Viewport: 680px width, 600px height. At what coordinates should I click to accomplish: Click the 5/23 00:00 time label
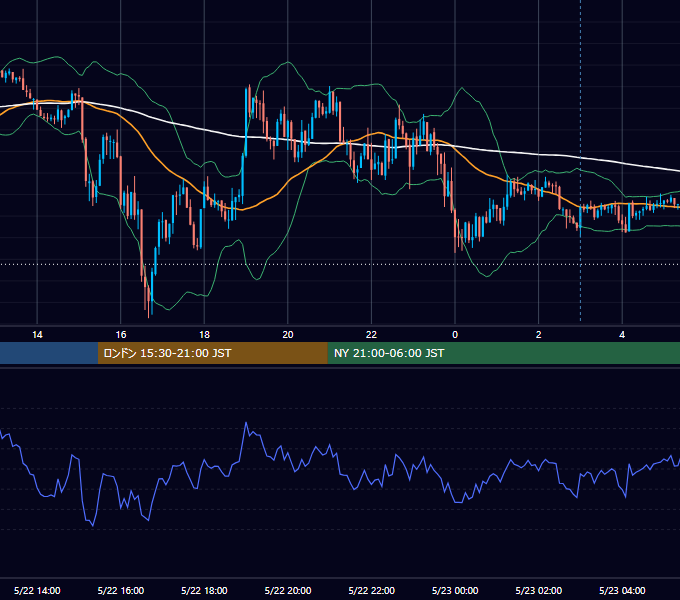[455, 590]
